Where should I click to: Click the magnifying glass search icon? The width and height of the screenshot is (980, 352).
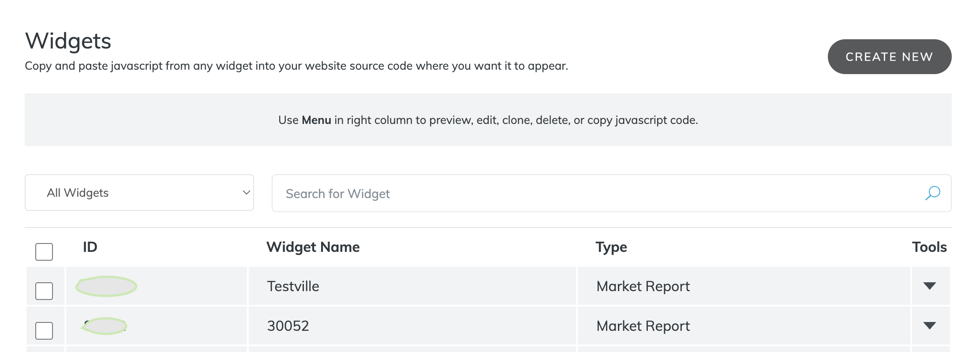pyautogui.click(x=932, y=193)
